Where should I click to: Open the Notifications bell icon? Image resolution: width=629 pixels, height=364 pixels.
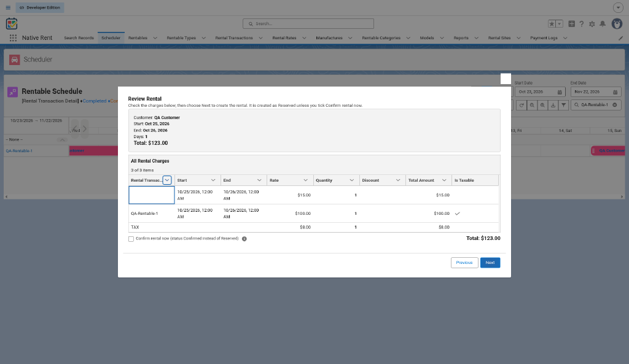(603, 24)
